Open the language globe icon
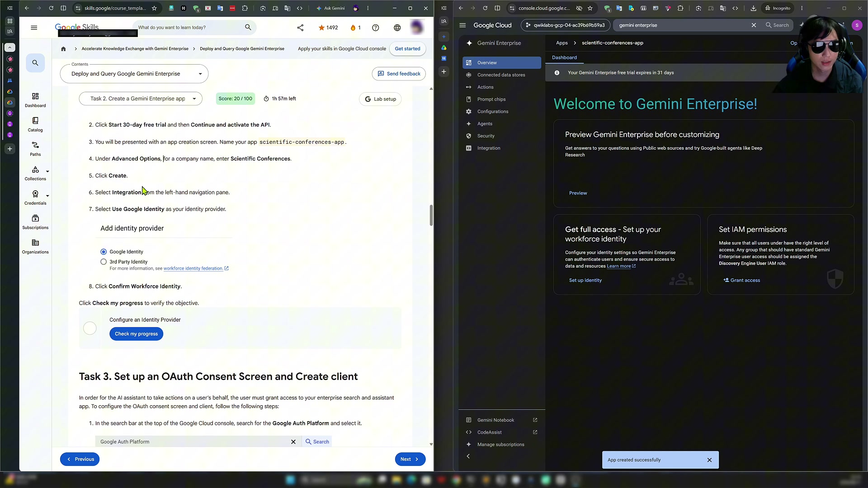868x488 pixels. (x=397, y=28)
